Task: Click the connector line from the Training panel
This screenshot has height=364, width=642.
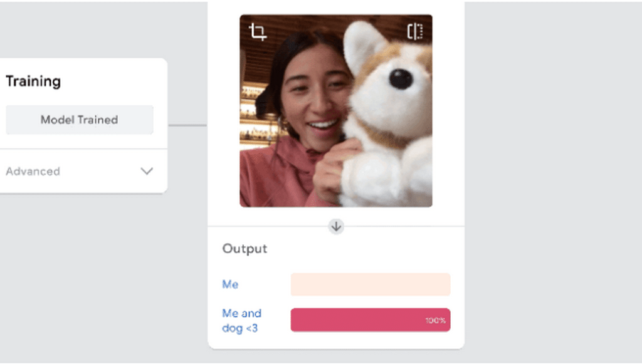Action: 188,125
